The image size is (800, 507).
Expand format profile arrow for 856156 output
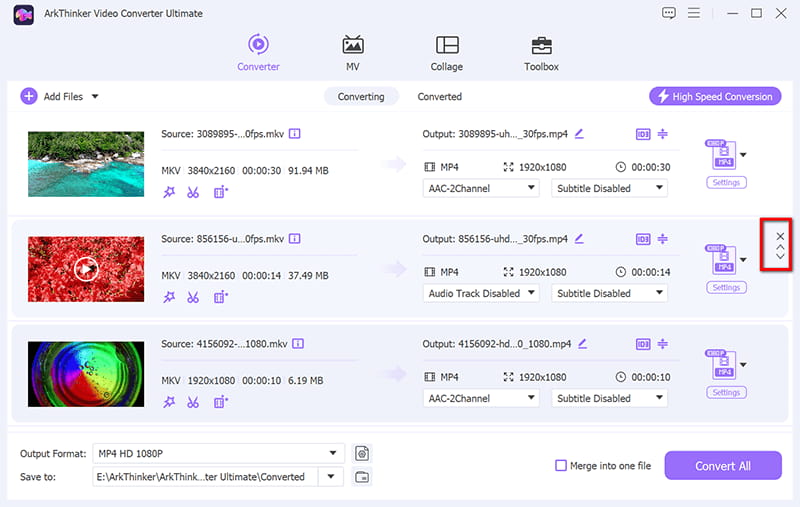click(743, 260)
